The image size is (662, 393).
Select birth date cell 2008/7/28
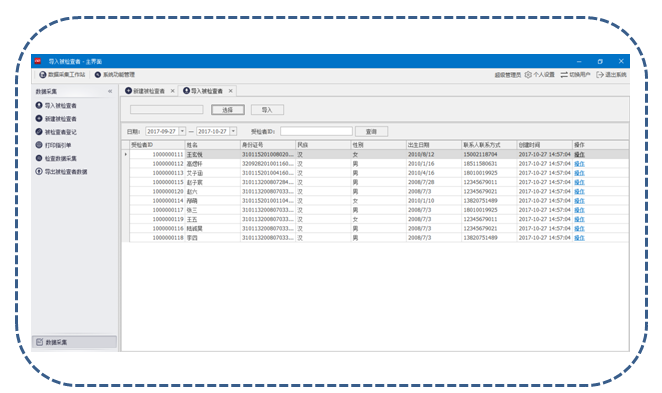pos(434,182)
